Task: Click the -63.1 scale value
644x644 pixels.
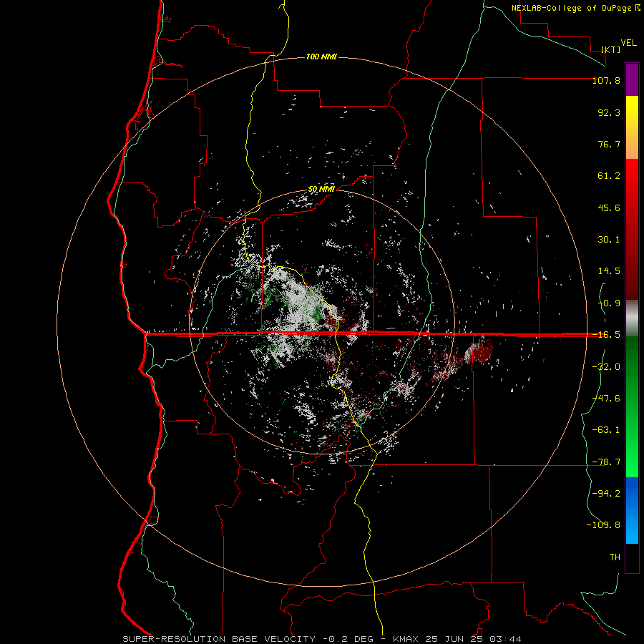Action: coord(606,430)
